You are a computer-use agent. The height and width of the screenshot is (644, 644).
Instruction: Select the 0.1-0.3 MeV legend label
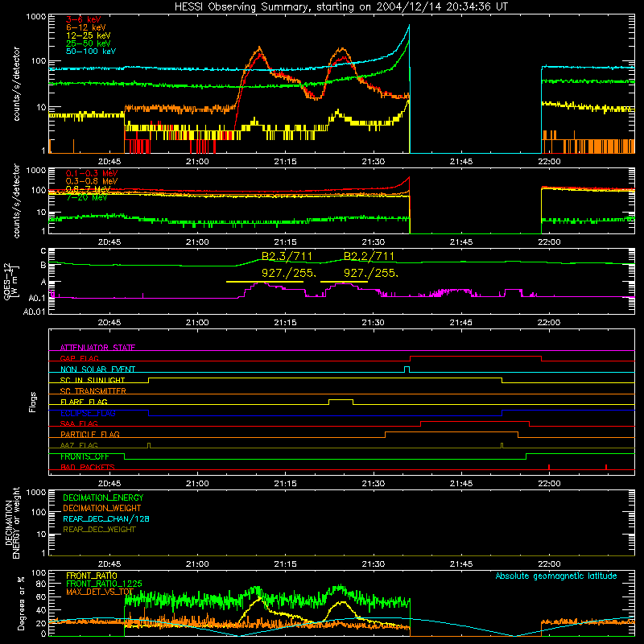point(92,173)
